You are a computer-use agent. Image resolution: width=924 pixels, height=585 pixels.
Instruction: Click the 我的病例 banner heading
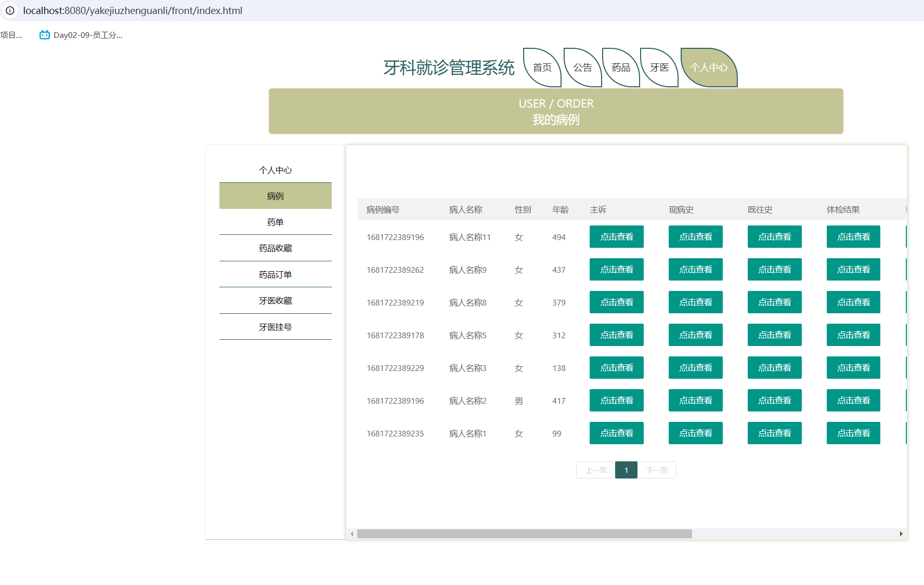click(556, 120)
